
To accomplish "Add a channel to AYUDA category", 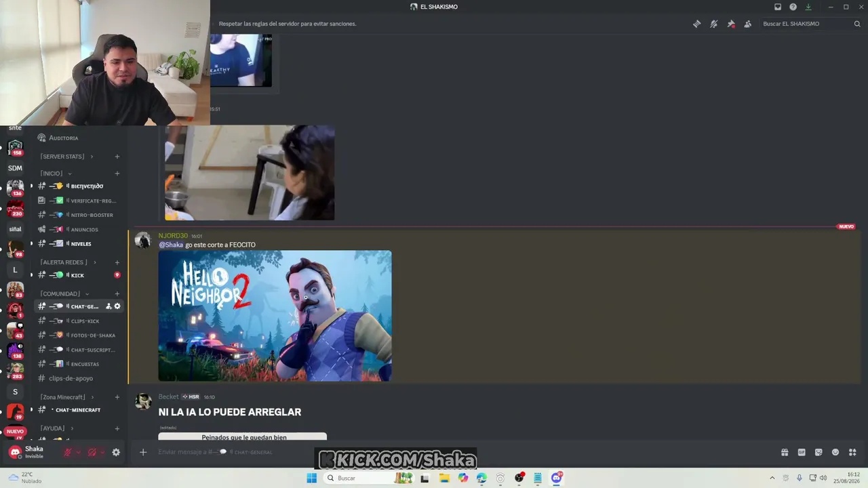I will [117, 428].
